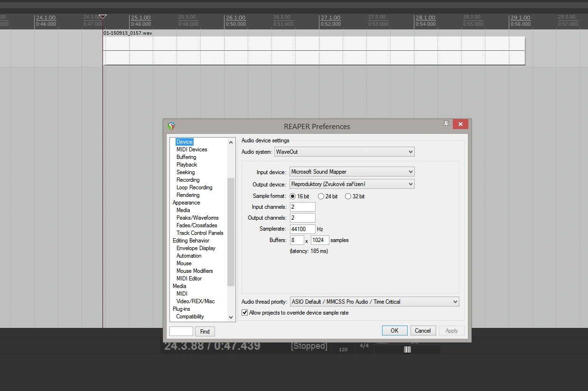Select Compatibility preferences page
The width and height of the screenshot is (588, 391).
pos(190,317)
